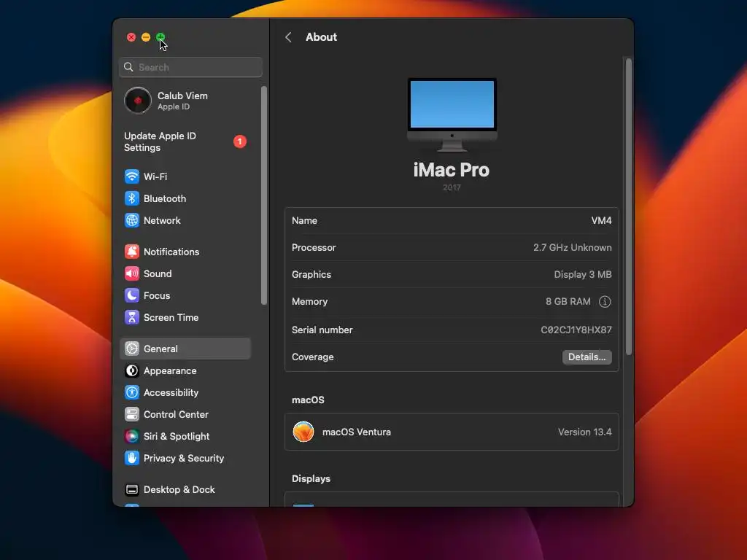The height and width of the screenshot is (560, 747).
Task: Click the macOS Ventura text
Action: (x=356, y=432)
